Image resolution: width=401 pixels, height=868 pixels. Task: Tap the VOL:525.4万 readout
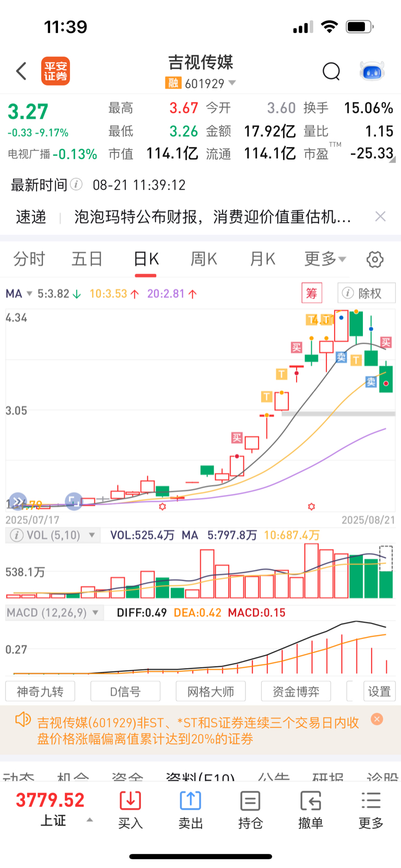click(x=142, y=535)
